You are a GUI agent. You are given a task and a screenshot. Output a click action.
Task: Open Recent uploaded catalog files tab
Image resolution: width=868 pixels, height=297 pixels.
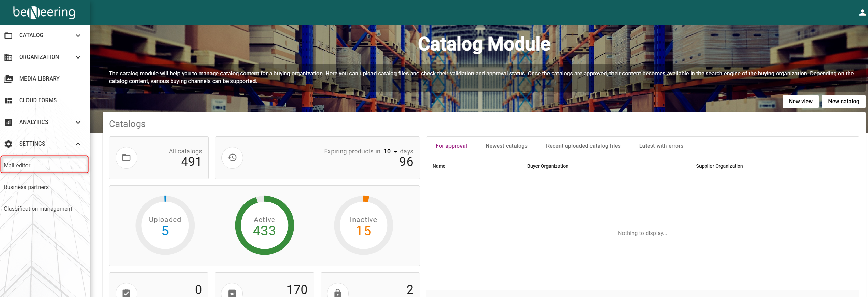pyautogui.click(x=583, y=146)
